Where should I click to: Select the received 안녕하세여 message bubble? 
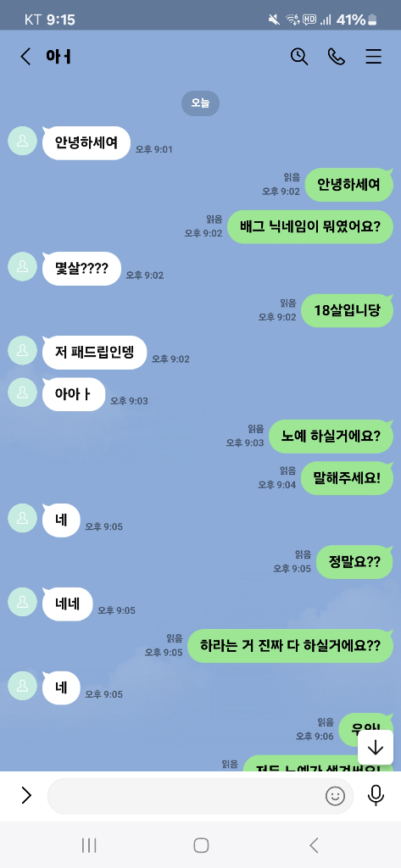[x=86, y=142]
